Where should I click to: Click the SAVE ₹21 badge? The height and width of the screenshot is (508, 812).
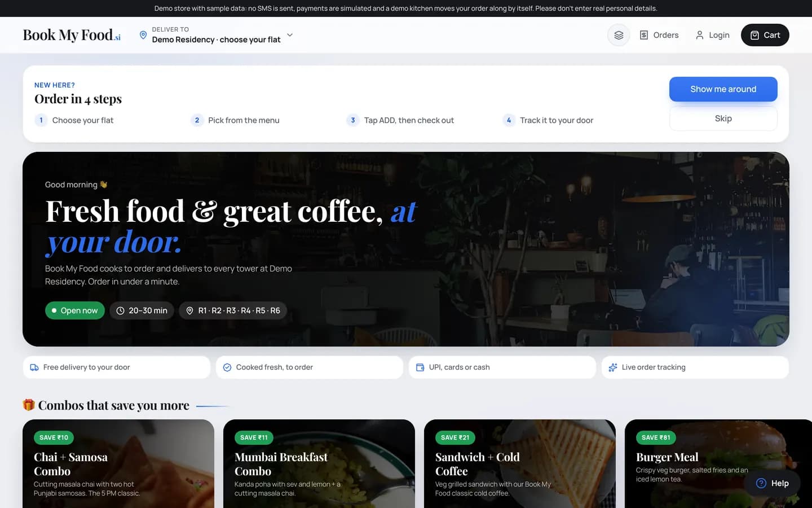(x=455, y=437)
